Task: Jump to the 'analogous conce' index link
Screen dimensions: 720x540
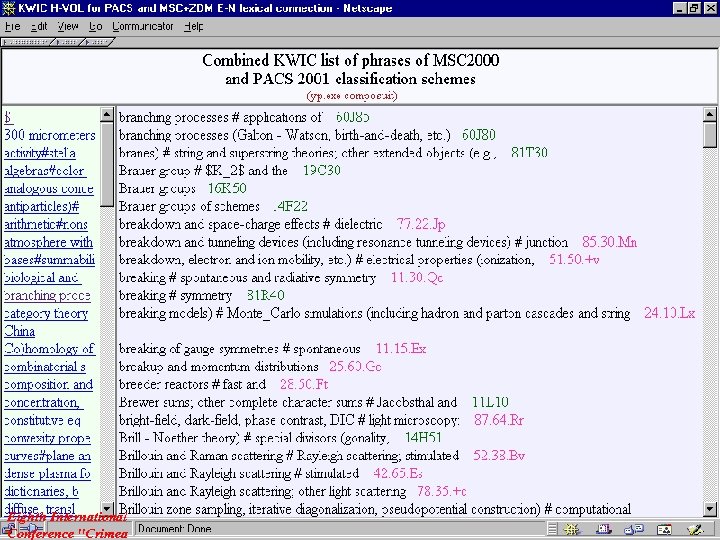Action: 49,189
